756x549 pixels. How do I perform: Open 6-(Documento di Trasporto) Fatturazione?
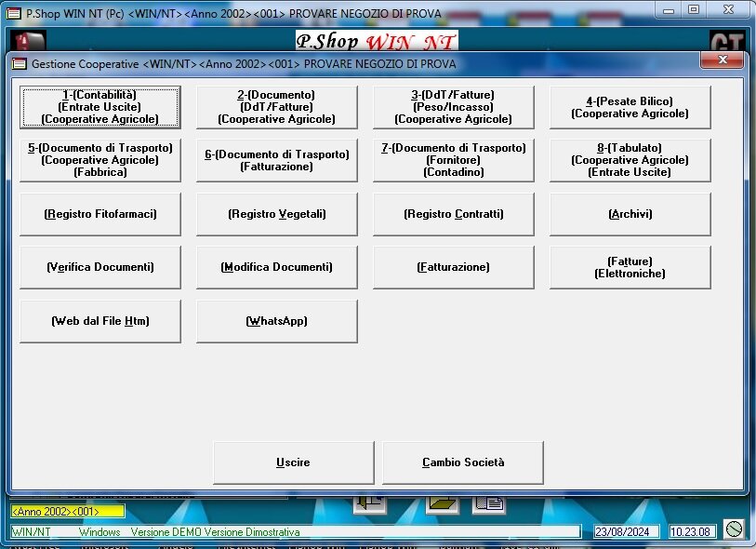(276, 161)
